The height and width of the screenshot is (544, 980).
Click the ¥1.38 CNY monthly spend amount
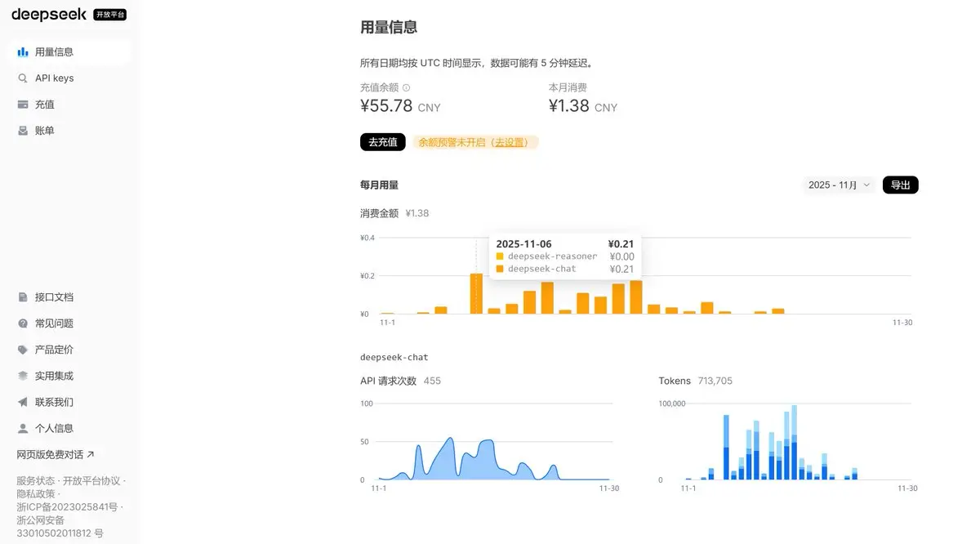[583, 105]
